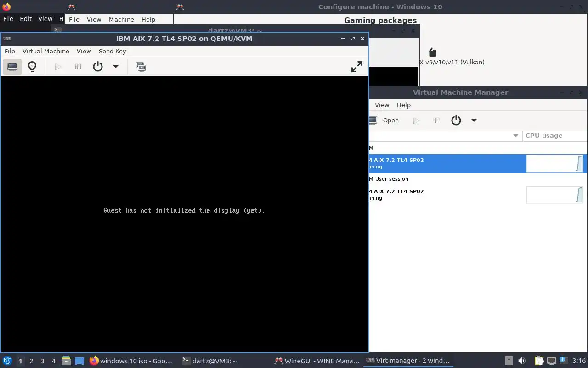Open the Edit menu in the Firefox window

26,19
